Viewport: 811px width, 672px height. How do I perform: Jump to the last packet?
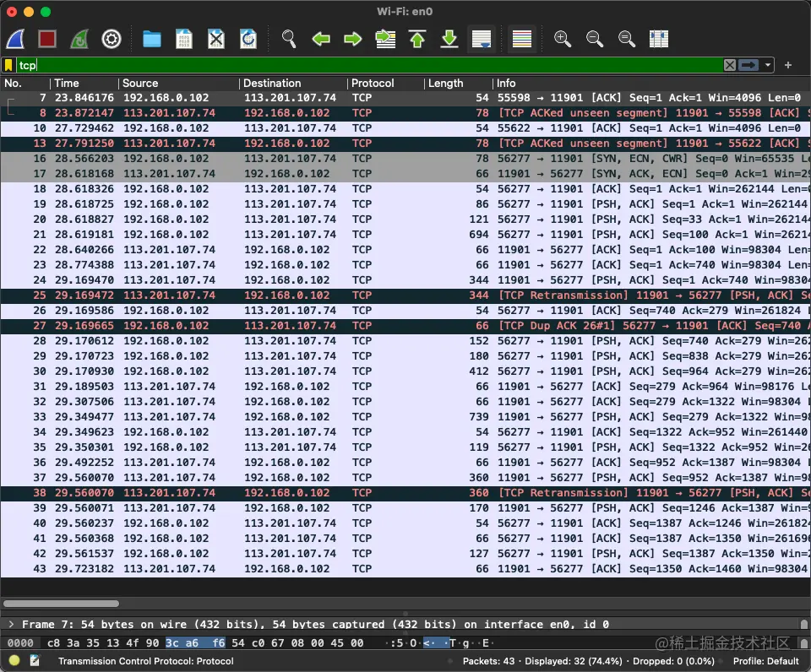click(449, 39)
